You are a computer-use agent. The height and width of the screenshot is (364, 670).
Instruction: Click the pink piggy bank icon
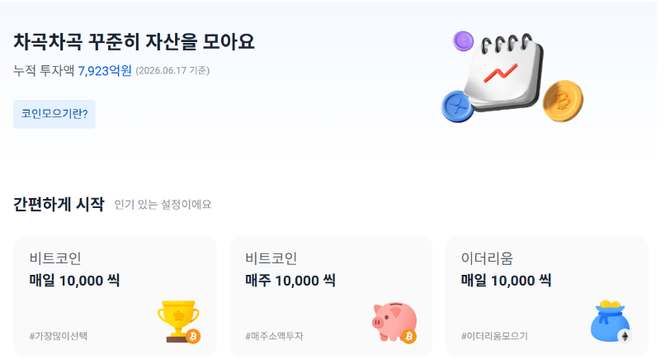(x=394, y=322)
